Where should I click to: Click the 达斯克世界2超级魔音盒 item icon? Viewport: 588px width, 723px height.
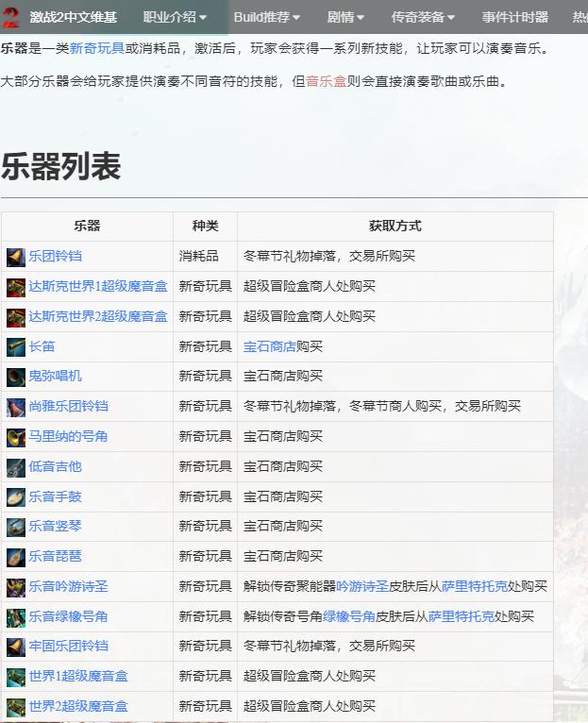tap(16, 317)
